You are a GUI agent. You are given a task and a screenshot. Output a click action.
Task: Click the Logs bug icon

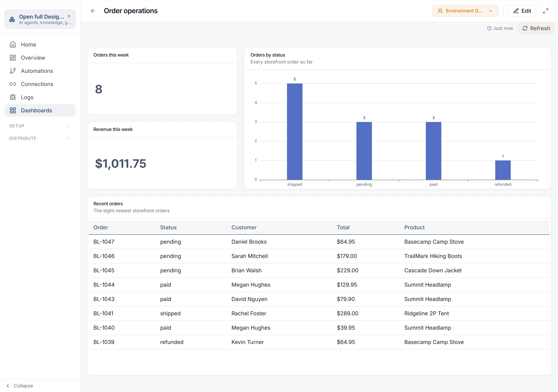(13, 97)
